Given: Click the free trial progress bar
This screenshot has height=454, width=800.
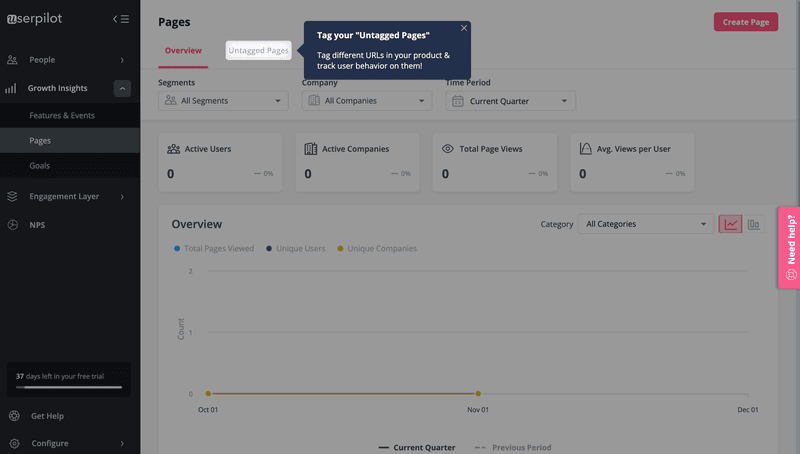Looking at the screenshot, I should [x=69, y=387].
